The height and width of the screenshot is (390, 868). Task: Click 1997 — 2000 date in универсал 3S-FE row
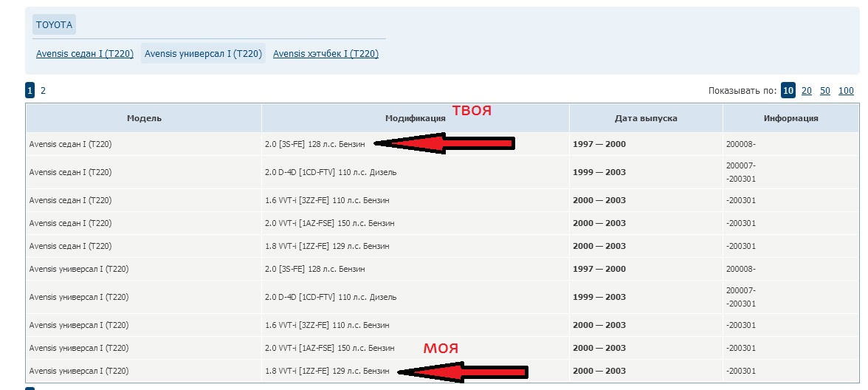[x=599, y=269]
